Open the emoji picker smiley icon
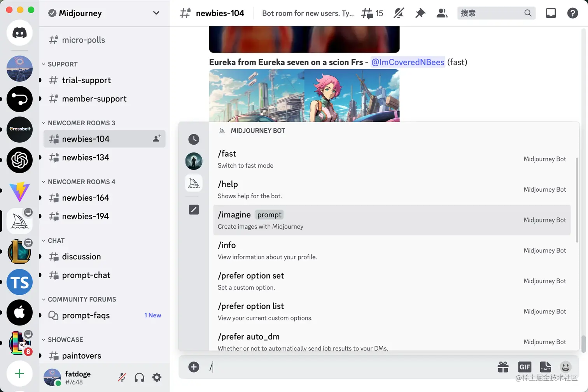Image resolution: width=588 pixels, height=392 pixels. click(x=565, y=367)
